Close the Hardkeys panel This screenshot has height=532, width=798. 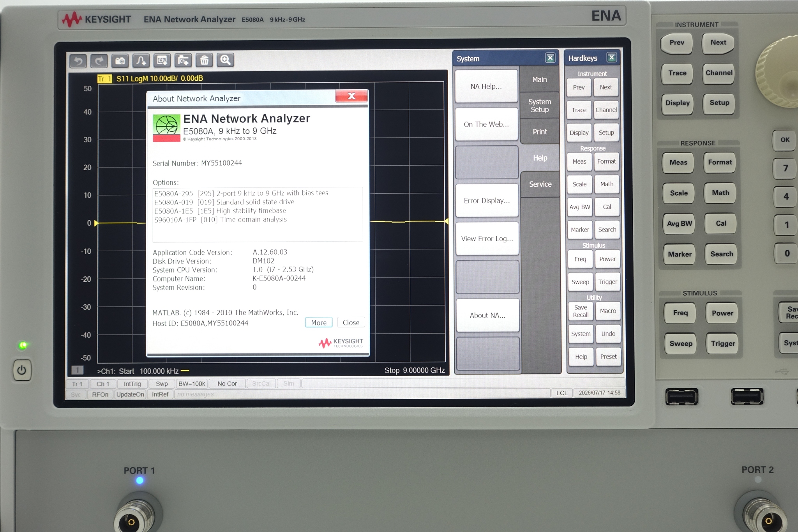612,58
